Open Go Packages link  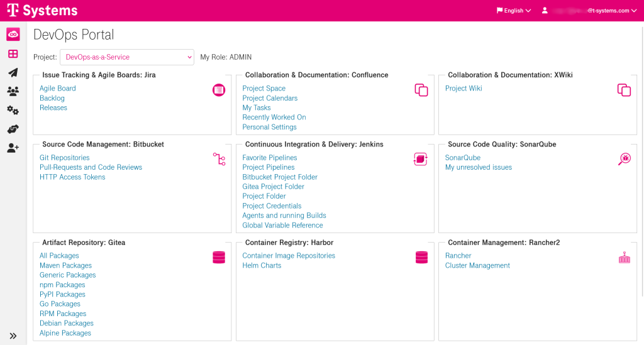coord(60,304)
